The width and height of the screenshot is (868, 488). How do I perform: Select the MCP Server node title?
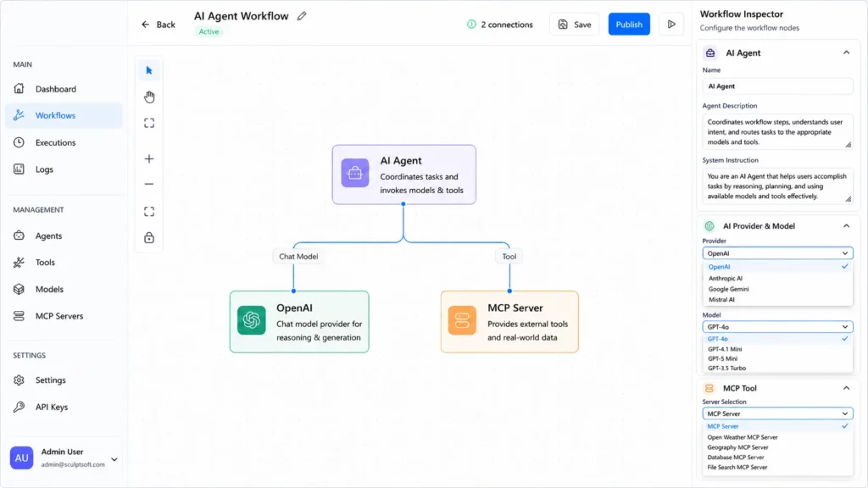tap(515, 308)
